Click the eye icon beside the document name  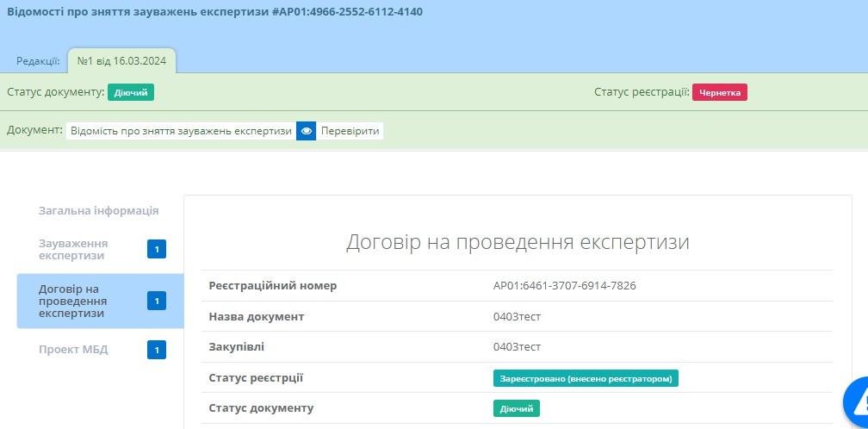(306, 131)
